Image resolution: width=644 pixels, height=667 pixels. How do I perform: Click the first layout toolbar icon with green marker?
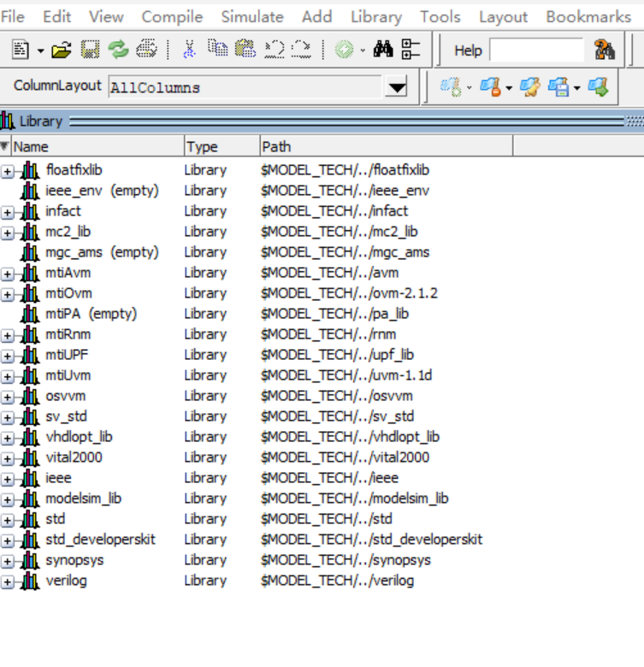(450, 86)
